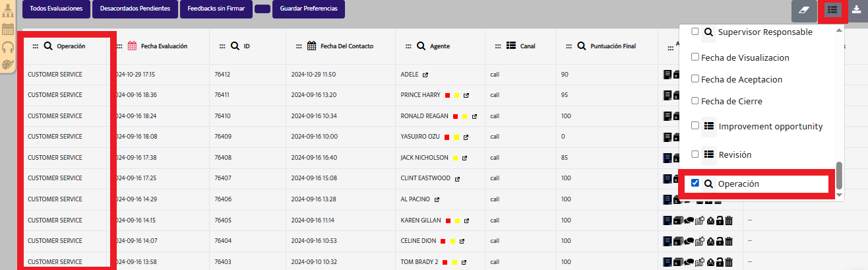Click open envelope icon in TOM BRADY 2 row
The width and height of the screenshot is (868, 270).
[710, 262]
